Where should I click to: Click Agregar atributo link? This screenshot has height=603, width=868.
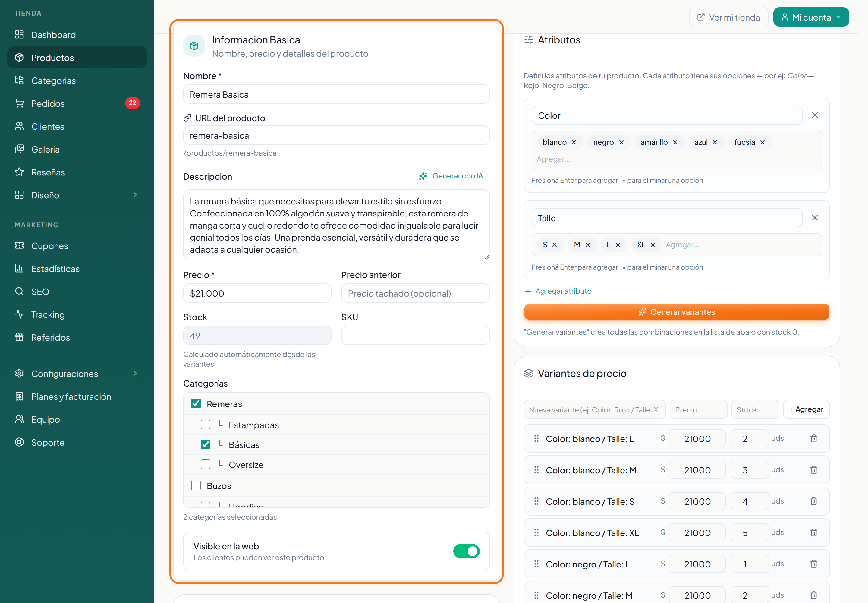pos(558,291)
